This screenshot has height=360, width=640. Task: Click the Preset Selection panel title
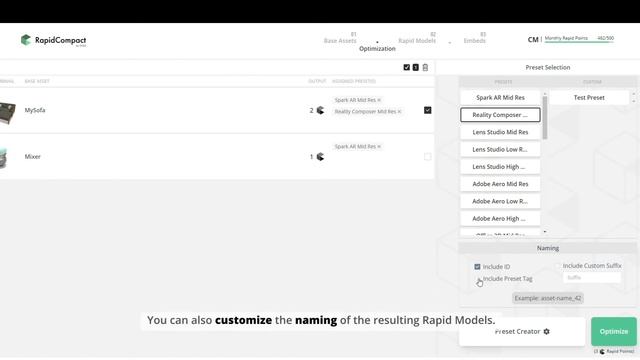548,67
